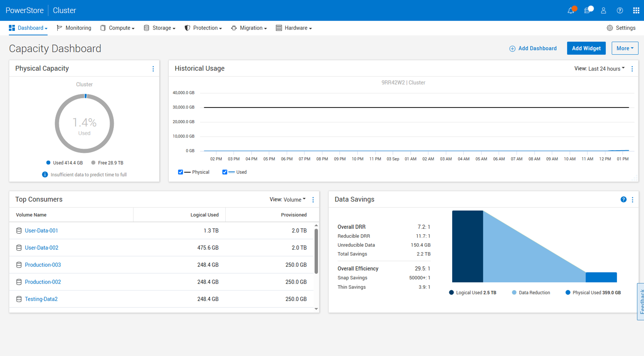Toggle the Physical series checkbox
Viewport: 644px width, 356px height.
click(x=180, y=172)
